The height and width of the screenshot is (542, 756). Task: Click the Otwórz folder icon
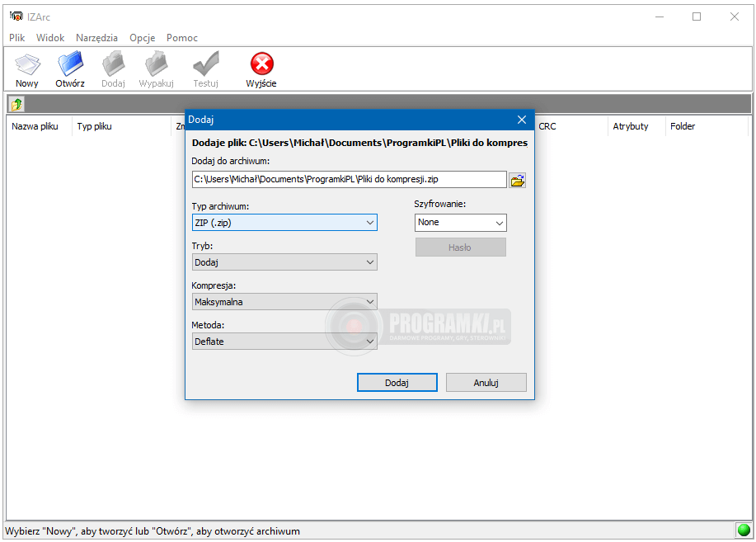pyautogui.click(x=70, y=64)
